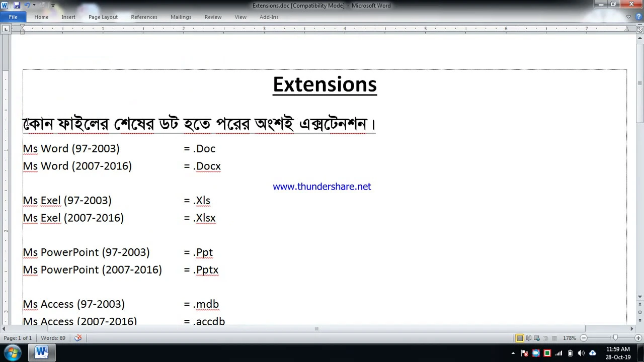Viewport: 644px width, 362px height.
Task: Click the network signal tray icon
Action: tap(558, 353)
